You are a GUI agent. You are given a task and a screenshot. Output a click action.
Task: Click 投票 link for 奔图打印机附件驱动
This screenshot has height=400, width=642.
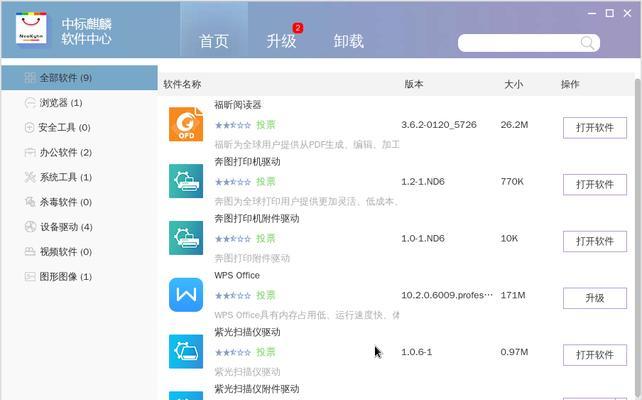click(x=266, y=239)
